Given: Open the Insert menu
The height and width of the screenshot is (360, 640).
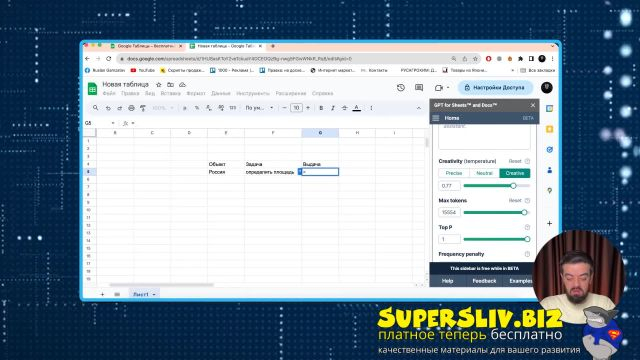Looking at the screenshot, I should [x=171, y=93].
